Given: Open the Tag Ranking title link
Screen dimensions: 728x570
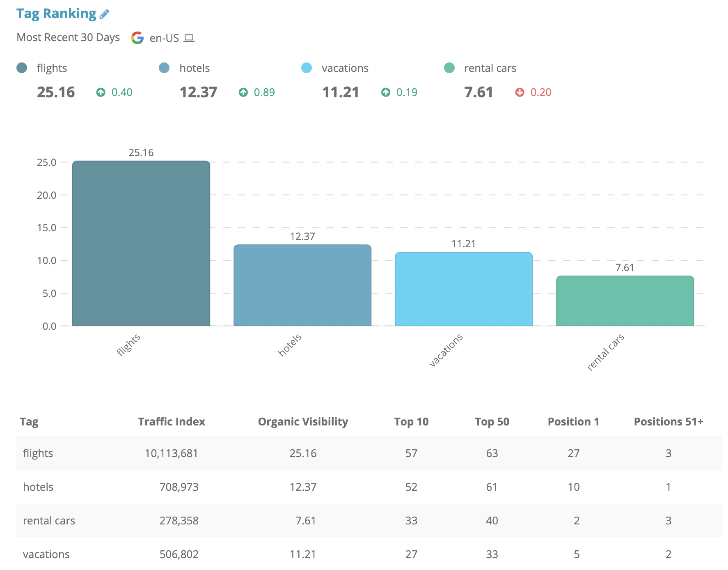Looking at the screenshot, I should tap(56, 14).
